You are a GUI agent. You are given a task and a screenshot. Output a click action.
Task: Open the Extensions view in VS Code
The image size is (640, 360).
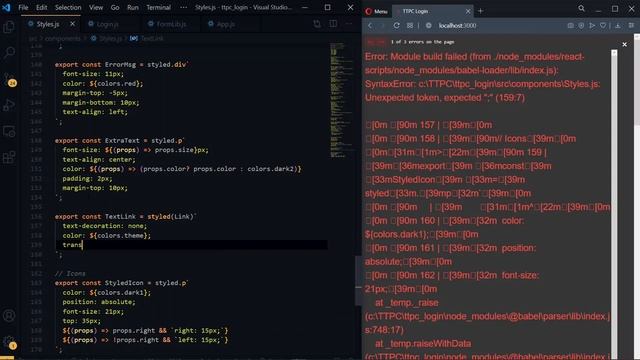pos(9,157)
